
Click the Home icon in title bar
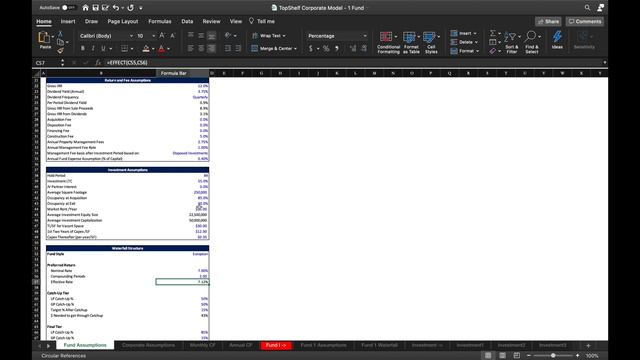click(x=85, y=8)
